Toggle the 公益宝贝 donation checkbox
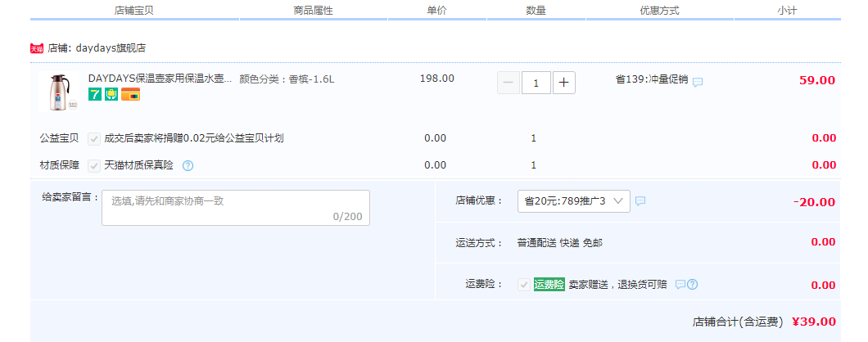868x342 pixels. (94, 138)
